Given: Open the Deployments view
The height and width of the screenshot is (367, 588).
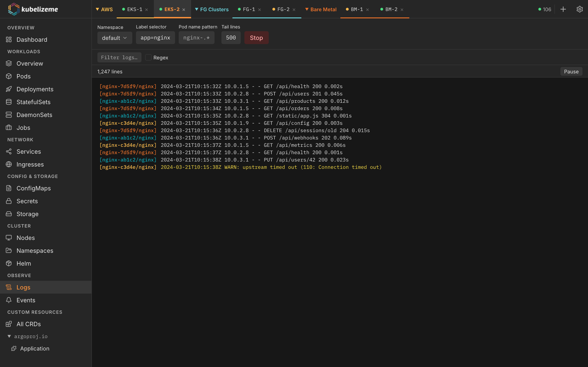Looking at the screenshot, I should click(35, 89).
